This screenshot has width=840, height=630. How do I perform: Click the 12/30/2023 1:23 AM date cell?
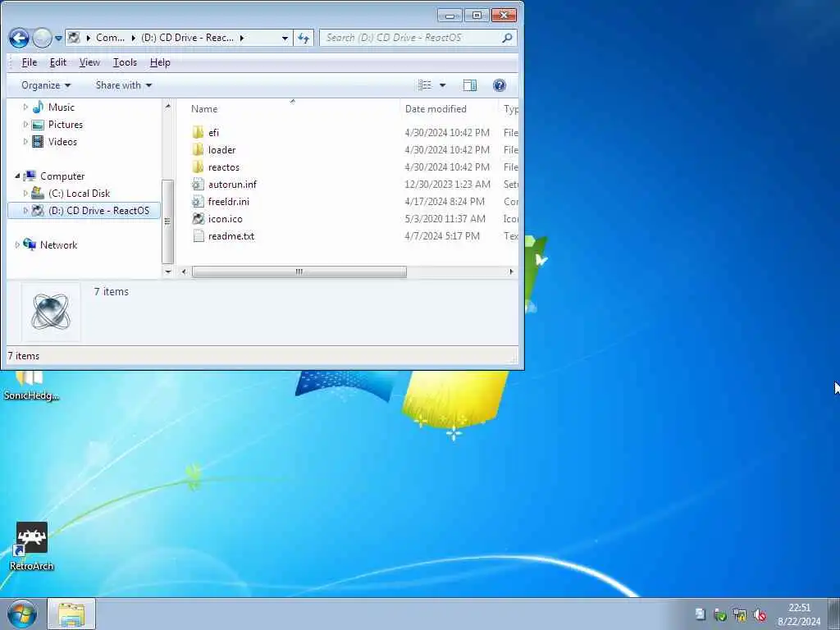pyautogui.click(x=447, y=185)
